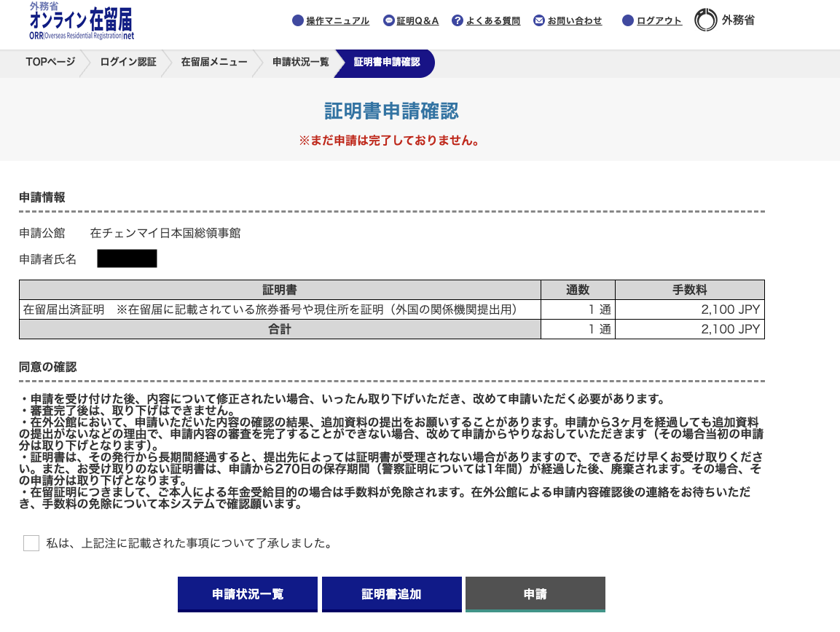The width and height of the screenshot is (840, 632).
Task: Click the 申請情報 section heading
Action: click(x=42, y=197)
